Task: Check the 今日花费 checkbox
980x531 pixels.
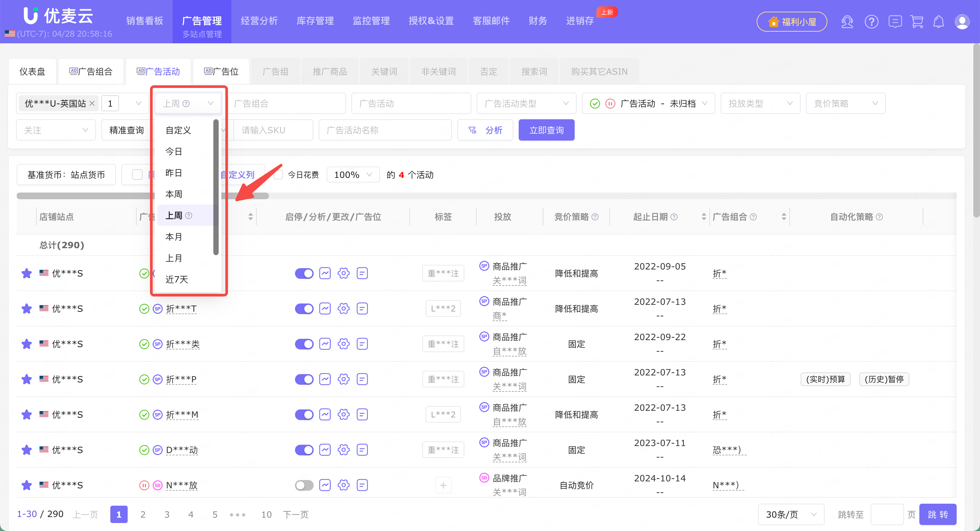Action: [x=279, y=175]
